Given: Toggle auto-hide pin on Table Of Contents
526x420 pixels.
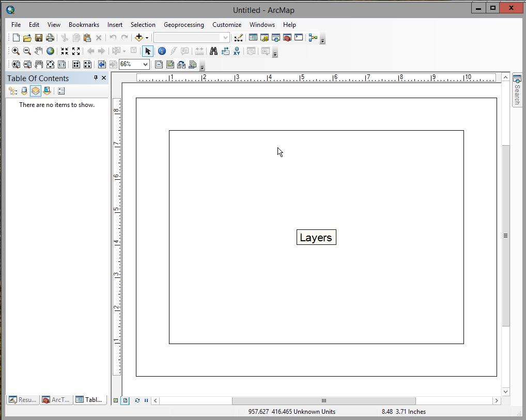Looking at the screenshot, I should pos(96,78).
